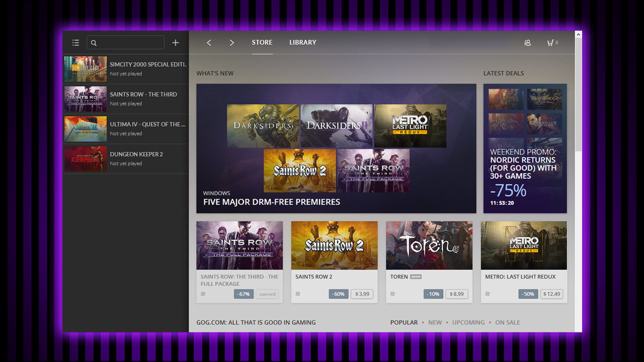This screenshot has width=644, height=362.
Task: Open the Weekend Promo Nordic deals banner
Action: tap(525, 148)
